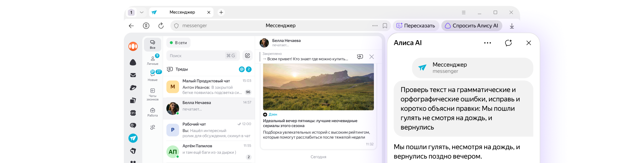644x163 pixels.
Task: Open browser hamburger menu
Action: (x=464, y=13)
